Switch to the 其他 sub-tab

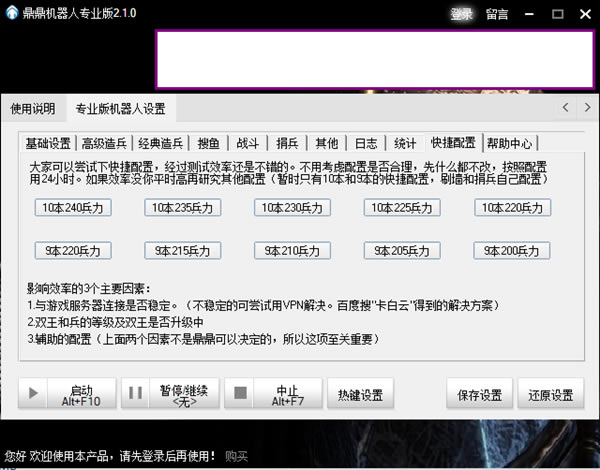coord(326,143)
